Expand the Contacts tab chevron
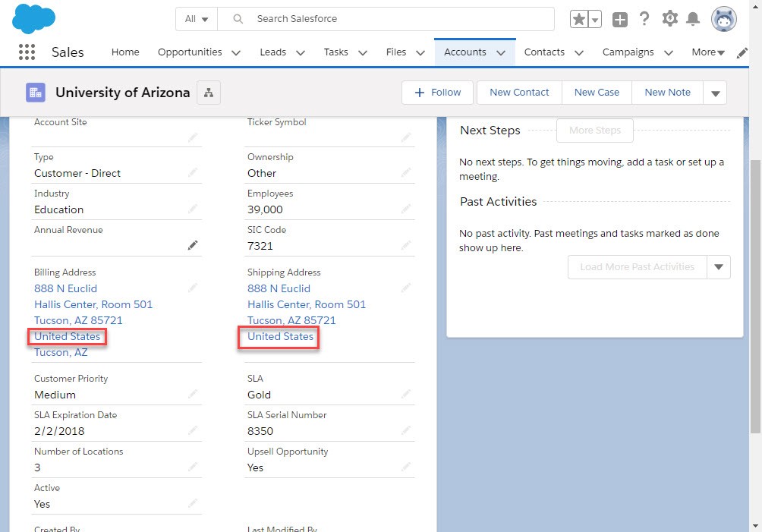The height and width of the screenshot is (532, 762). pos(579,52)
